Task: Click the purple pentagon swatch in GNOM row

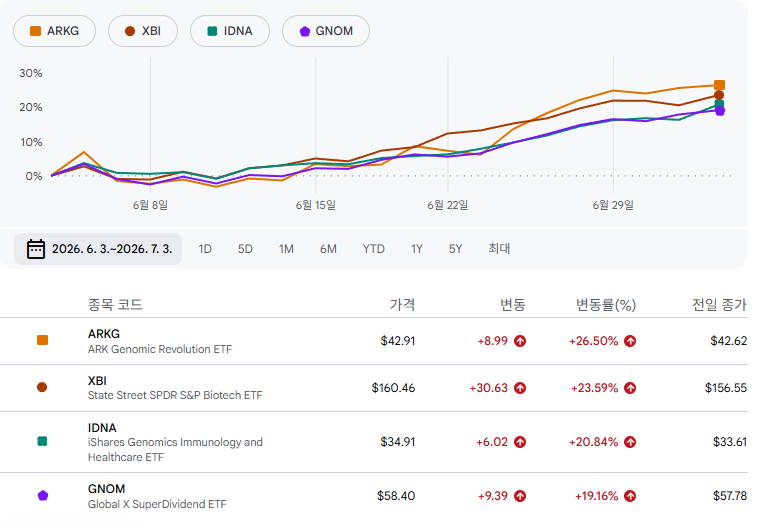Action: click(43, 496)
